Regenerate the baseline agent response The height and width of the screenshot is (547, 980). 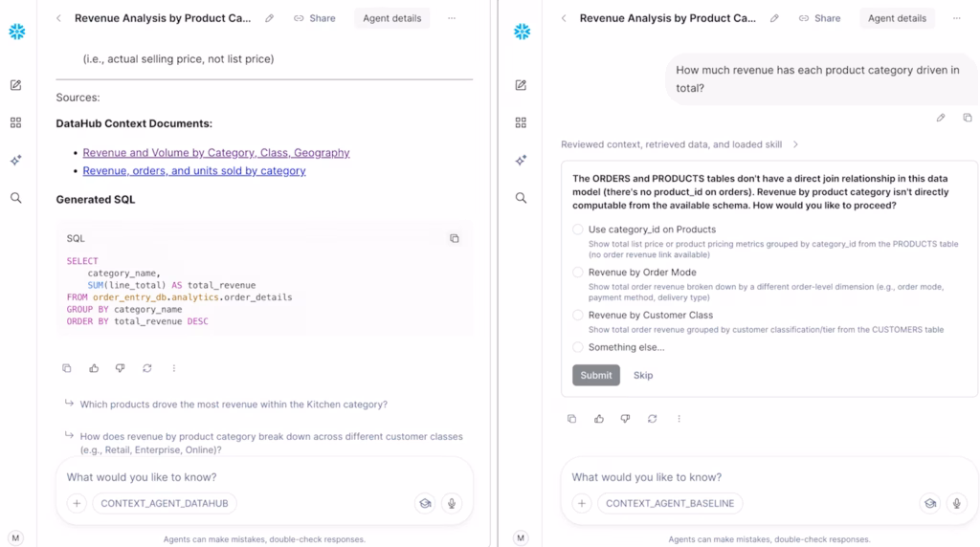(652, 419)
